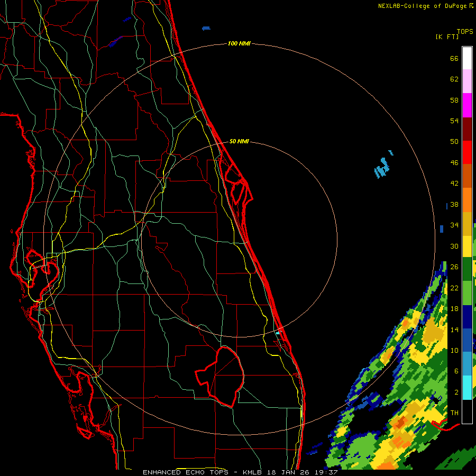Click the legend value 14
The height and width of the screenshot is (476, 476).
tap(454, 329)
